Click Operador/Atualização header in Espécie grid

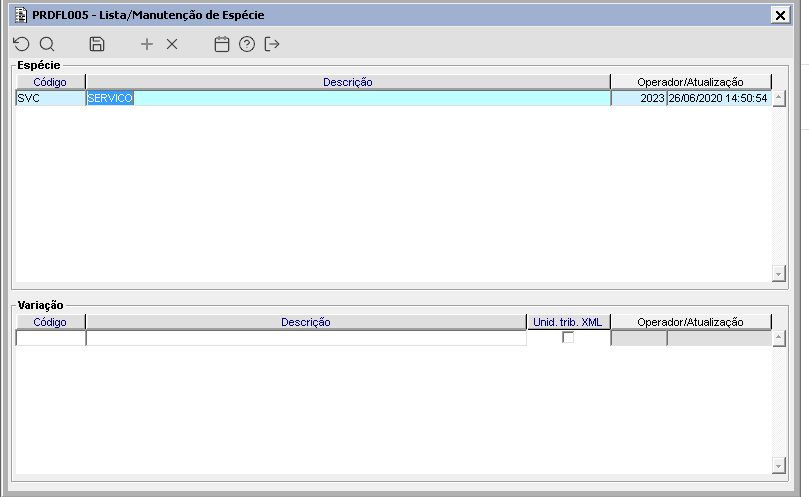690,82
